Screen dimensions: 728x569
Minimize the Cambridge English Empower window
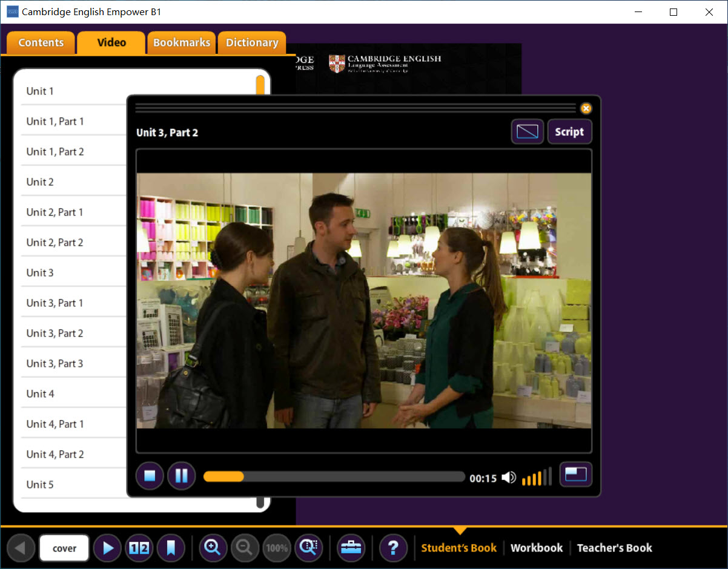pos(638,12)
